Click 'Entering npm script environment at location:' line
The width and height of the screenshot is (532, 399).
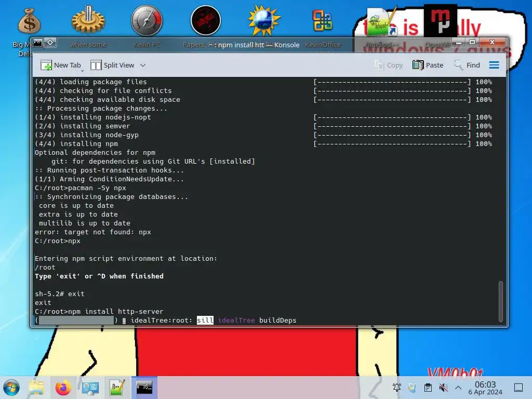point(126,259)
